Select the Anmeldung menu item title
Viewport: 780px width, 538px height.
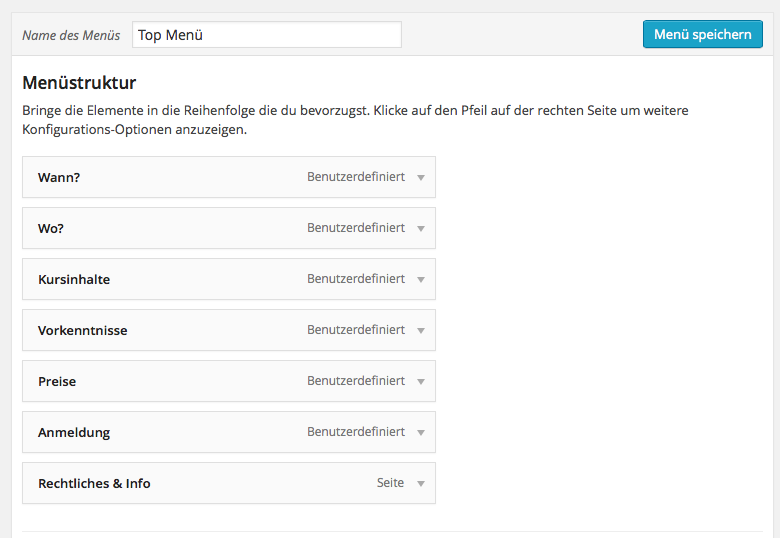coord(74,432)
